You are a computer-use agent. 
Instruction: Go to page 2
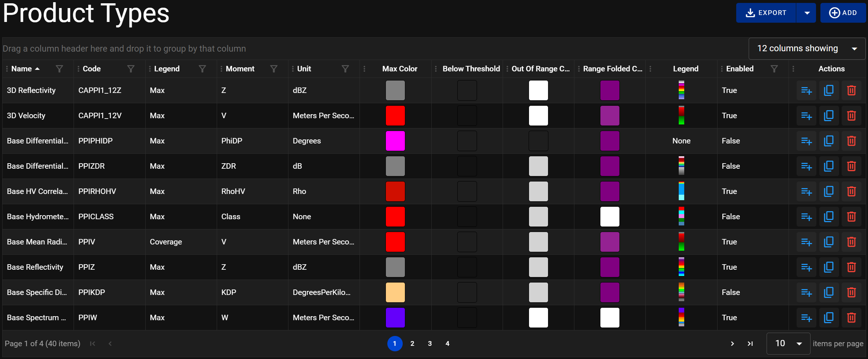click(x=412, y=344)
